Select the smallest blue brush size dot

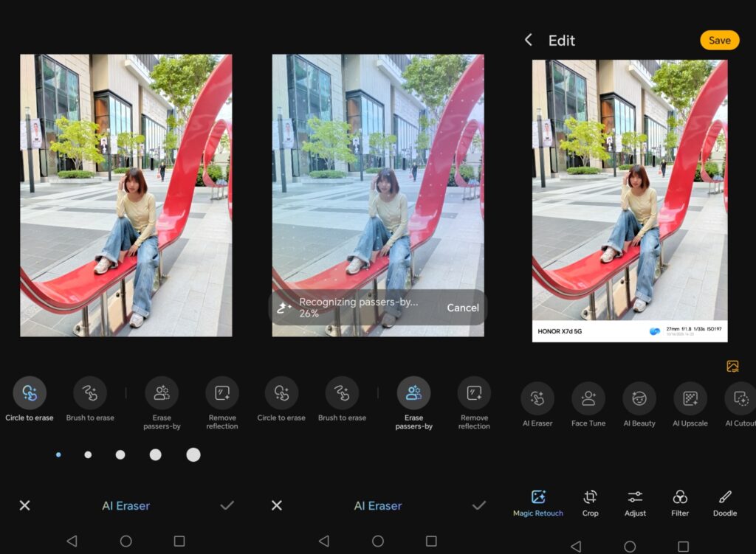58,454
